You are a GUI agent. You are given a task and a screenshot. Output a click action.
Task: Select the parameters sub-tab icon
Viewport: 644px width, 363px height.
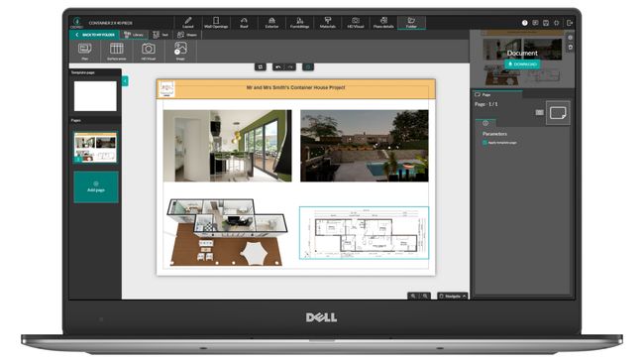coord(485,123)
